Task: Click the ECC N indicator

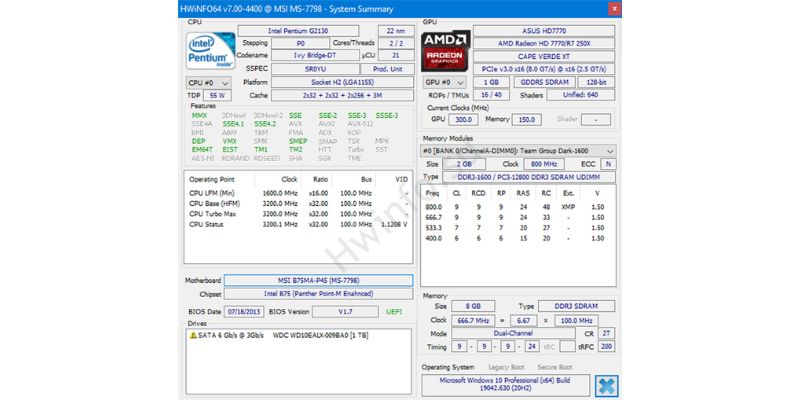Action: [x=608, y=164]
